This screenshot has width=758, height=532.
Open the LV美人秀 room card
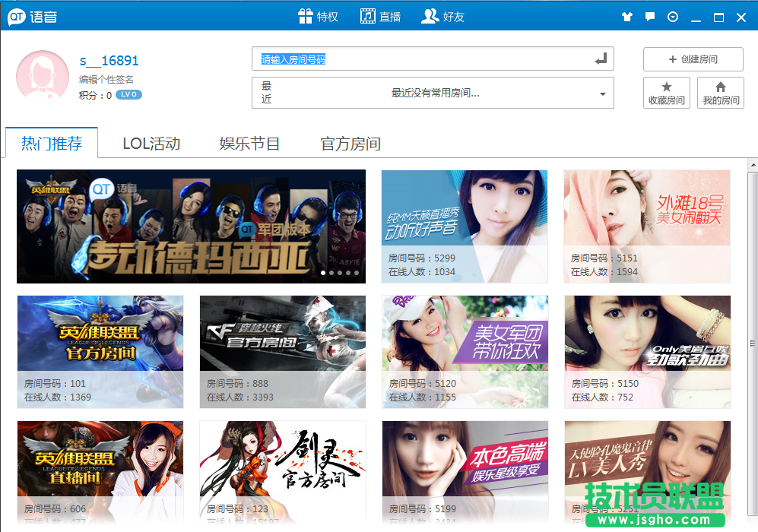tap(647, 473)
